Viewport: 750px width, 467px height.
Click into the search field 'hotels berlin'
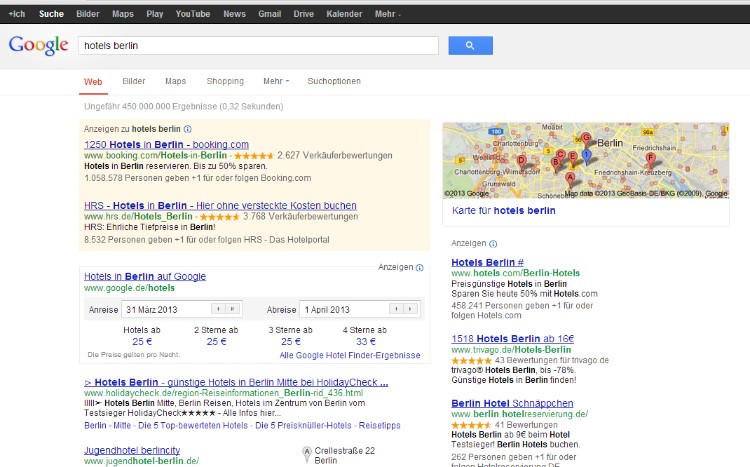pyautogui.click(x=258, y=45)
